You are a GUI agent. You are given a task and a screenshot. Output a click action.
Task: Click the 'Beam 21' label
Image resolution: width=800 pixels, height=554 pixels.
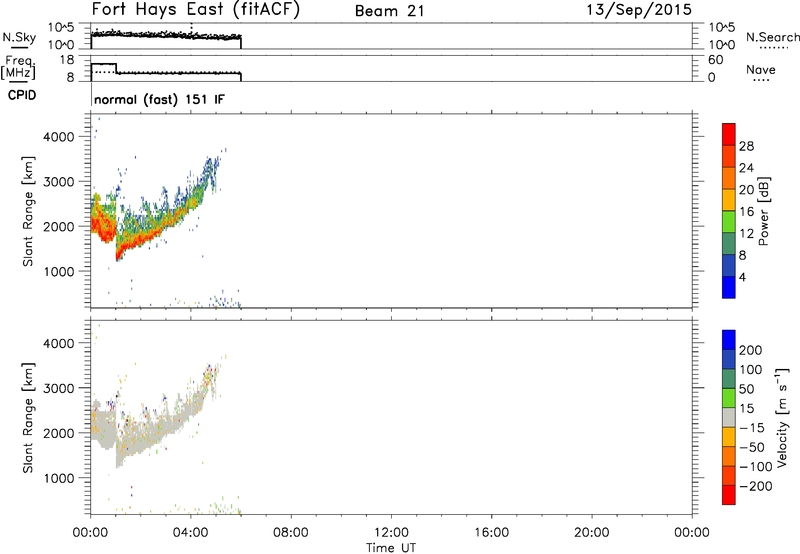pos(389,11)
